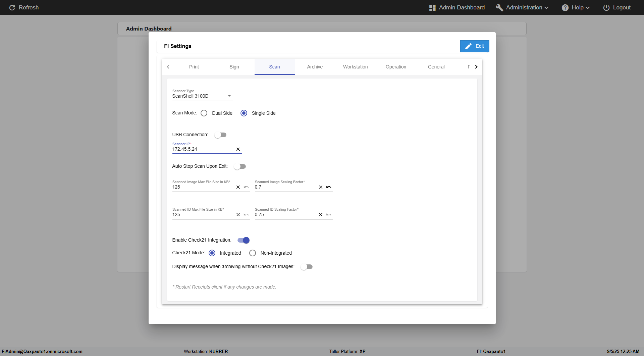644x356 pixels.
Task: Disable Check21 Integration switch
Action: (244, 240)
